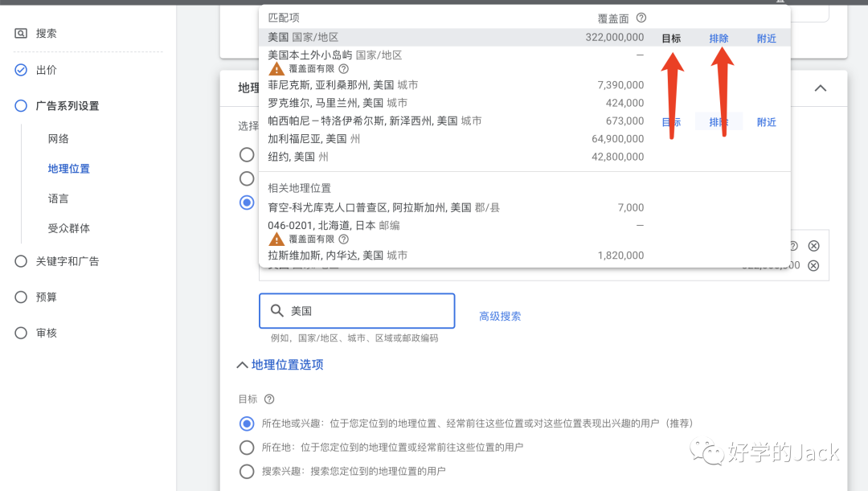Choose 搜索兴趣 targeting radio button
The width and height of the screenshot is (868, 491).
pyautogui.click(x=247, y=471)
